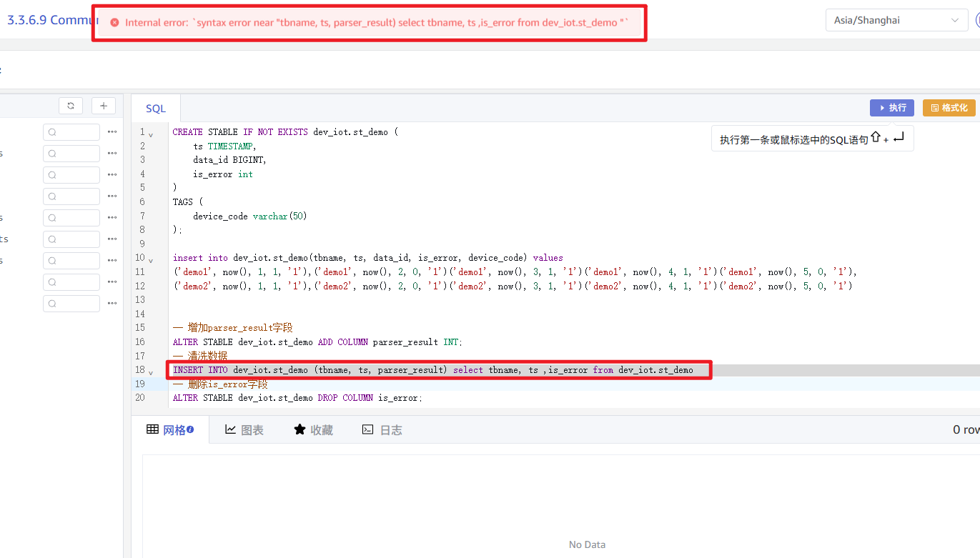Click the 格式化 format button
The height and width of the screenshot is (558, 980).
(949, 108)
